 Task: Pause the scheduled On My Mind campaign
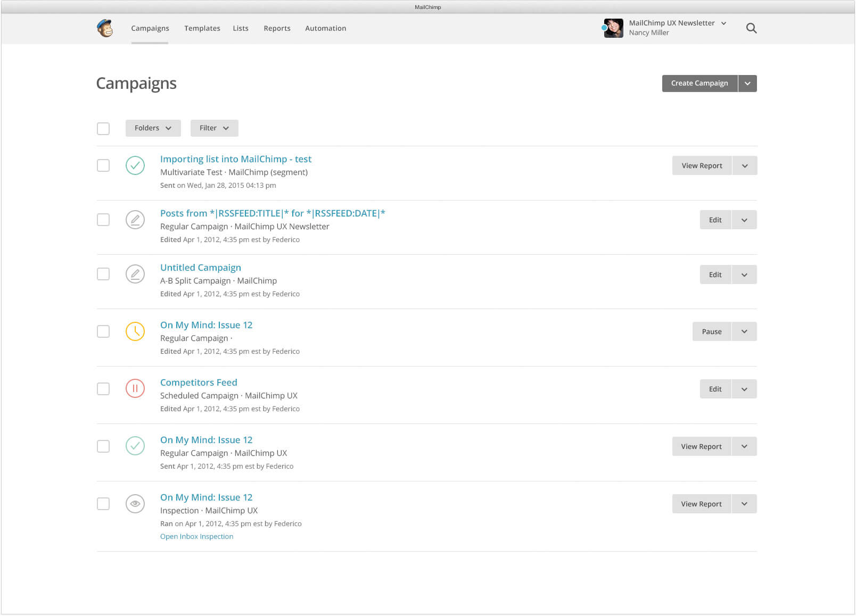(712, 331)
